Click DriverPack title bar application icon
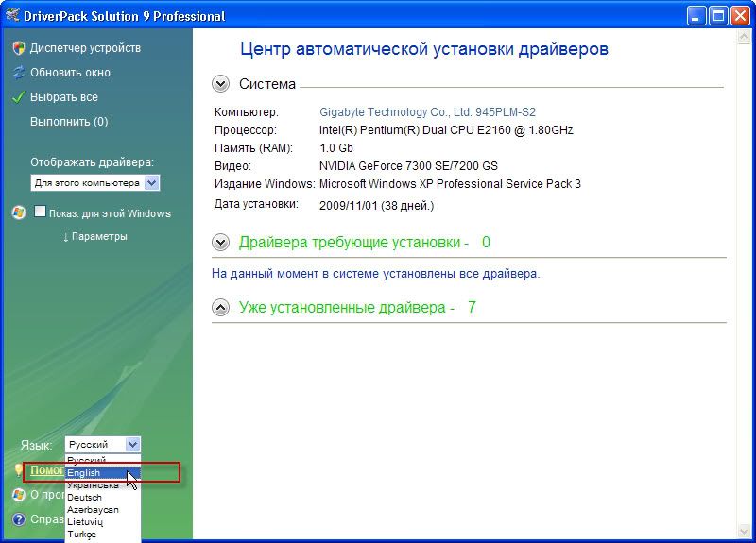This screenshot has width=756, height=543. pyautogui.click(x=12, y=15)
